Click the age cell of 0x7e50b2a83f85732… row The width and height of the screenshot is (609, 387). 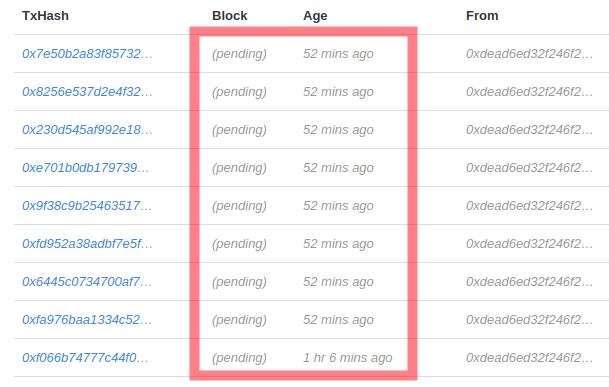pos(338,54)
